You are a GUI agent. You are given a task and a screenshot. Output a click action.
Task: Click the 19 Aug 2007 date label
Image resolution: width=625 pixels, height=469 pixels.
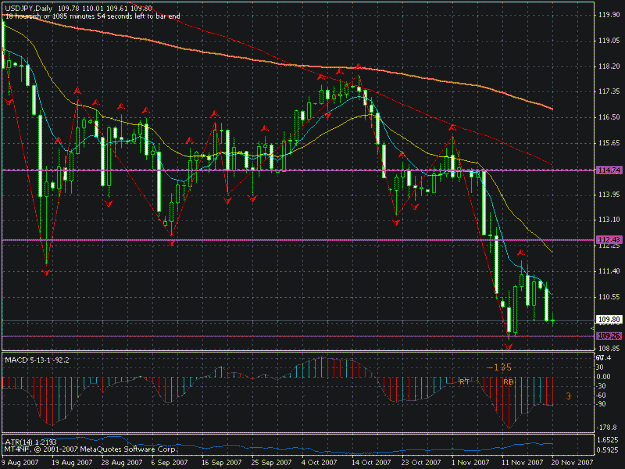(x=72, y=462)
